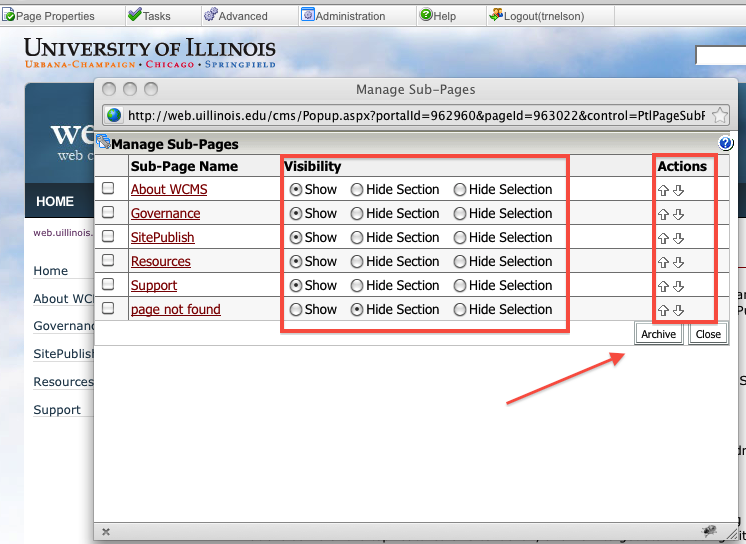
Task: Click the globe icon in address bar
Action: 114,115
